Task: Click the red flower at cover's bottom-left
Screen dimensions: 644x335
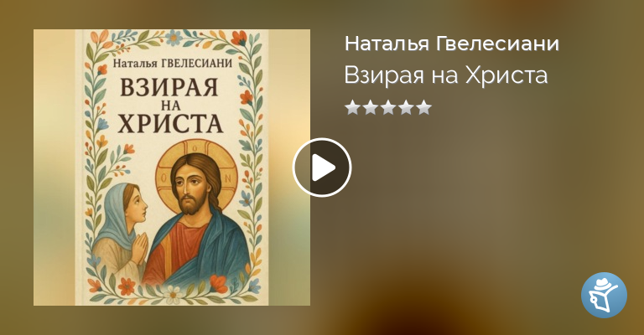Action: 126,286
